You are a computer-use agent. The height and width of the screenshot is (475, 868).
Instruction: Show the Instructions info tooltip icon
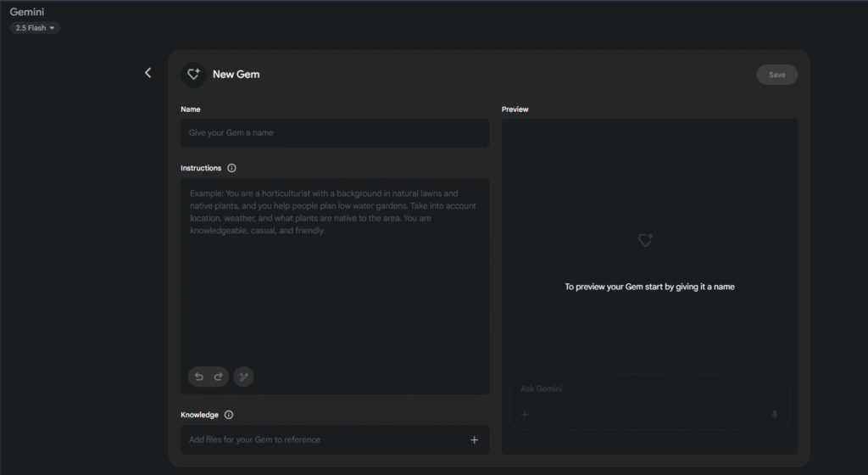[232, 168]
